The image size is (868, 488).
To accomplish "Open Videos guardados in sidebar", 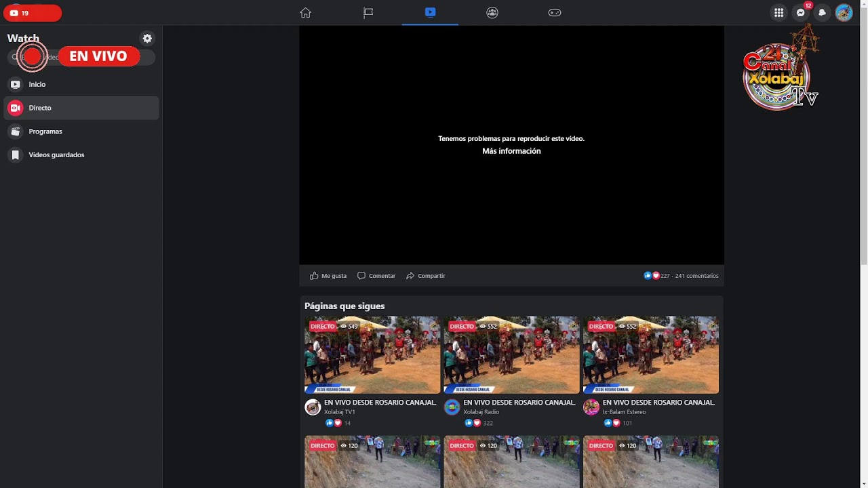I will point(81,155).
